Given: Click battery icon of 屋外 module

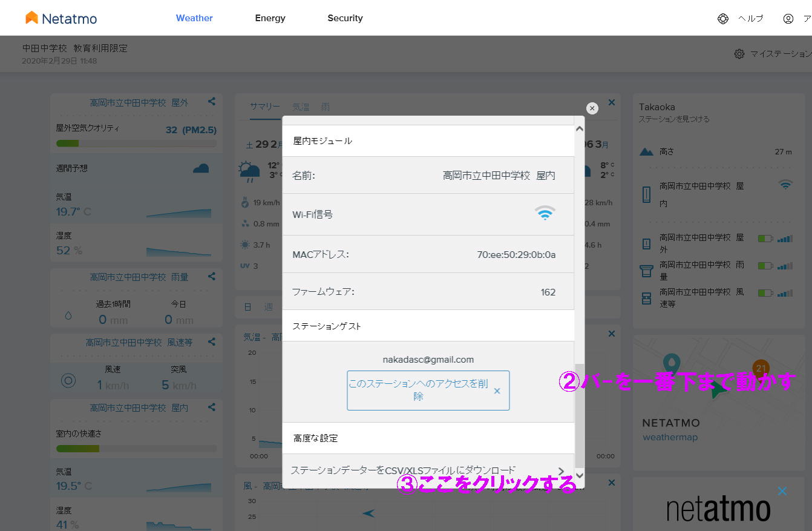Looking at the screenshot, I should click(x=765, y=239).
